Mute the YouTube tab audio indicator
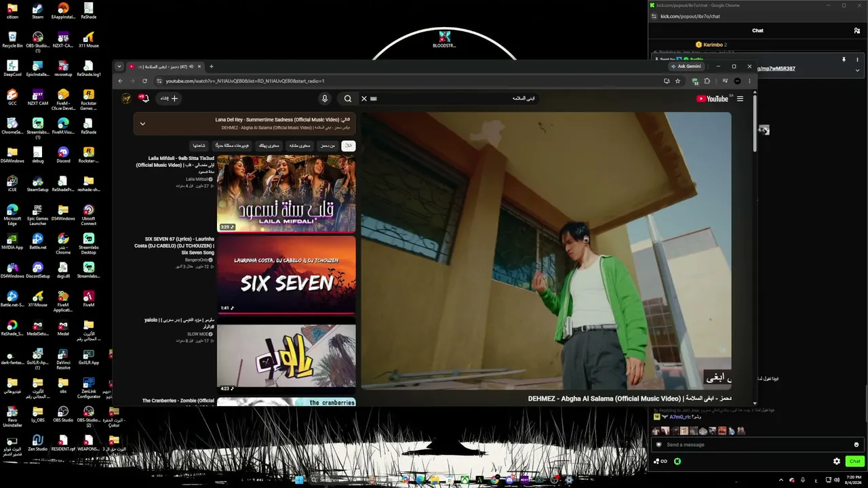This screenshot has width=868, height=488. (x=191, y=66)
